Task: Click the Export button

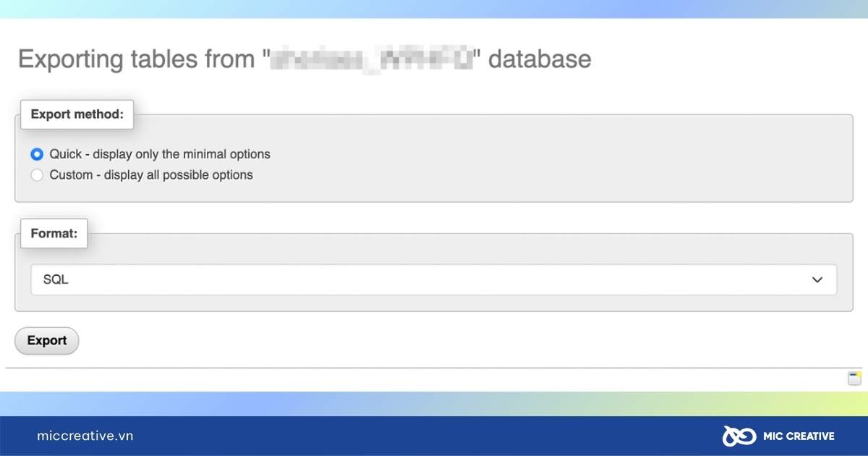Action: point(47,341)
